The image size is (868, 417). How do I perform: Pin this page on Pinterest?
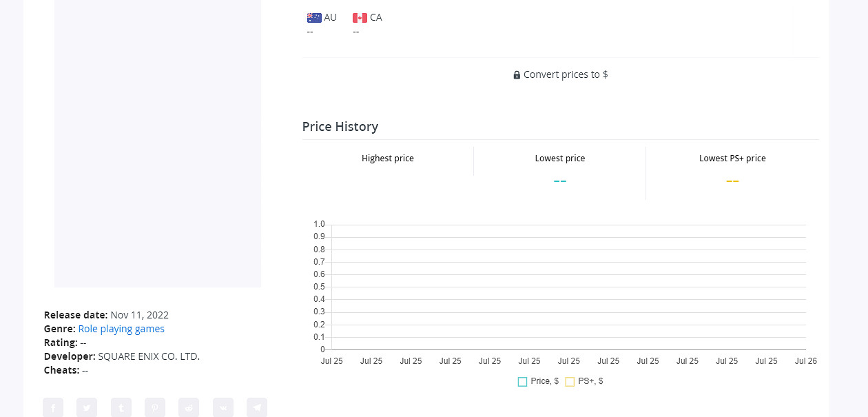155,407
